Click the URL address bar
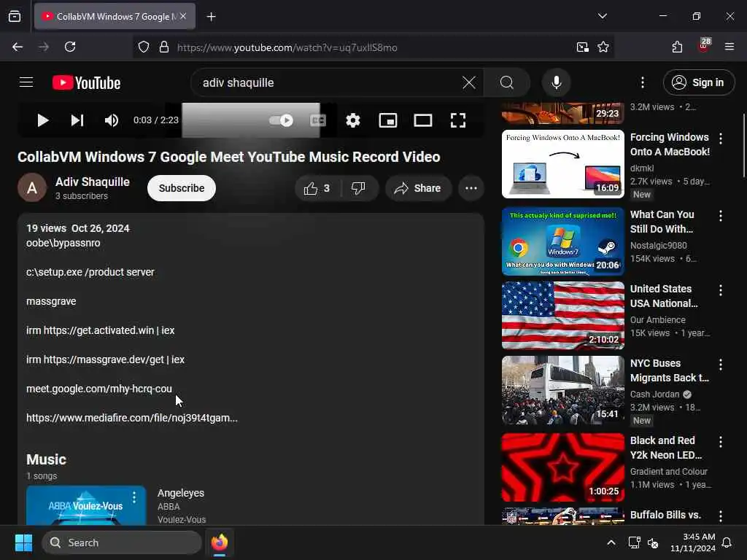 371,47
